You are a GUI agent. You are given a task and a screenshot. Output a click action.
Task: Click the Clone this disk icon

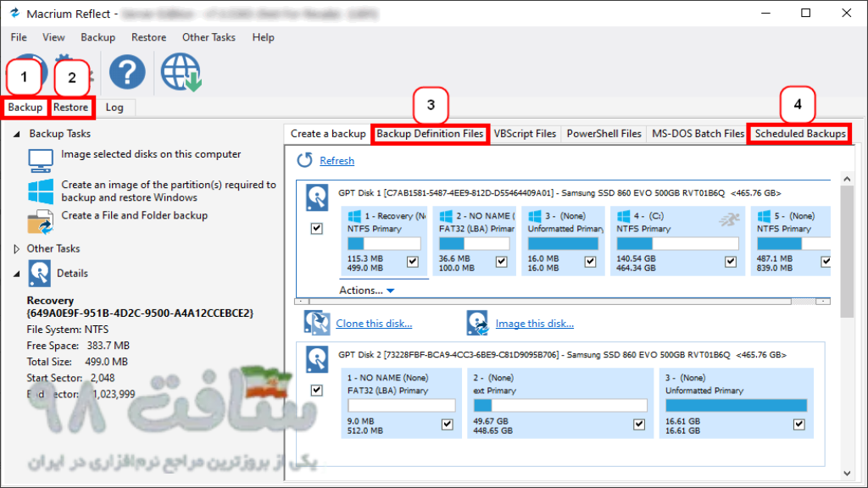(317, 323)
